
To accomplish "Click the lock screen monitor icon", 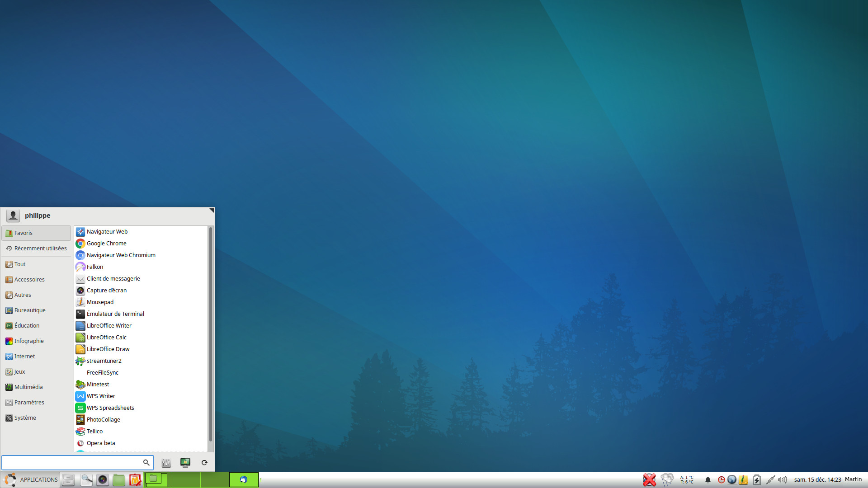I will 185,462.
